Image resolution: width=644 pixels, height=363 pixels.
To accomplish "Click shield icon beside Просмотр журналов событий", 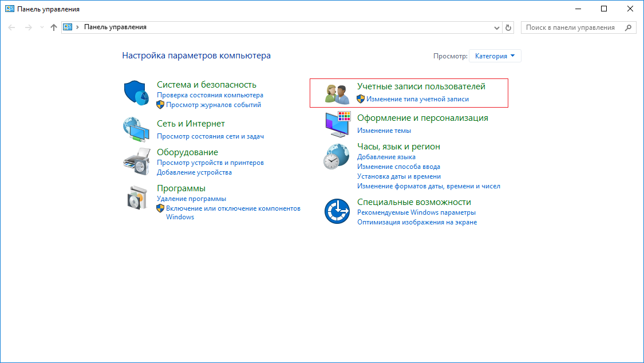I will (160, 105).
